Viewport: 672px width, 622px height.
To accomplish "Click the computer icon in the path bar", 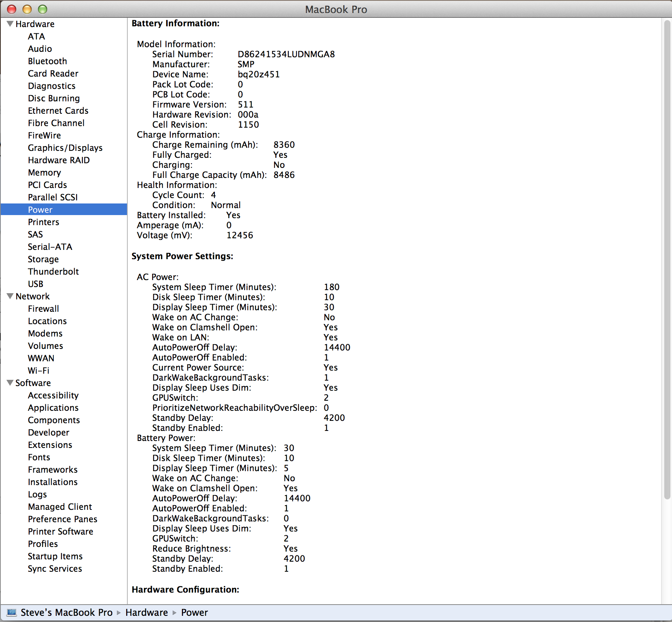I will pyautogui.click(x=12, y=612).
